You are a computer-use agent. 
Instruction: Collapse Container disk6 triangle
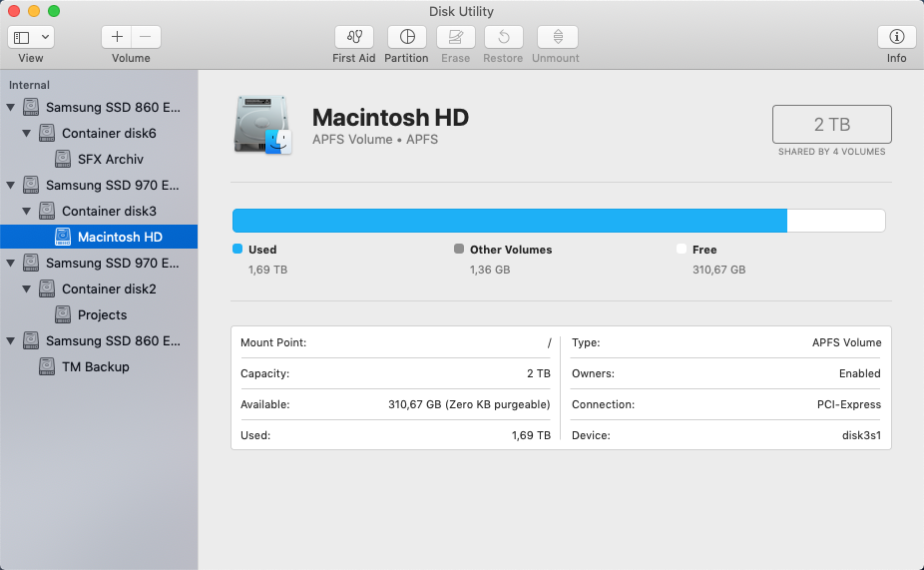point(27,133)
